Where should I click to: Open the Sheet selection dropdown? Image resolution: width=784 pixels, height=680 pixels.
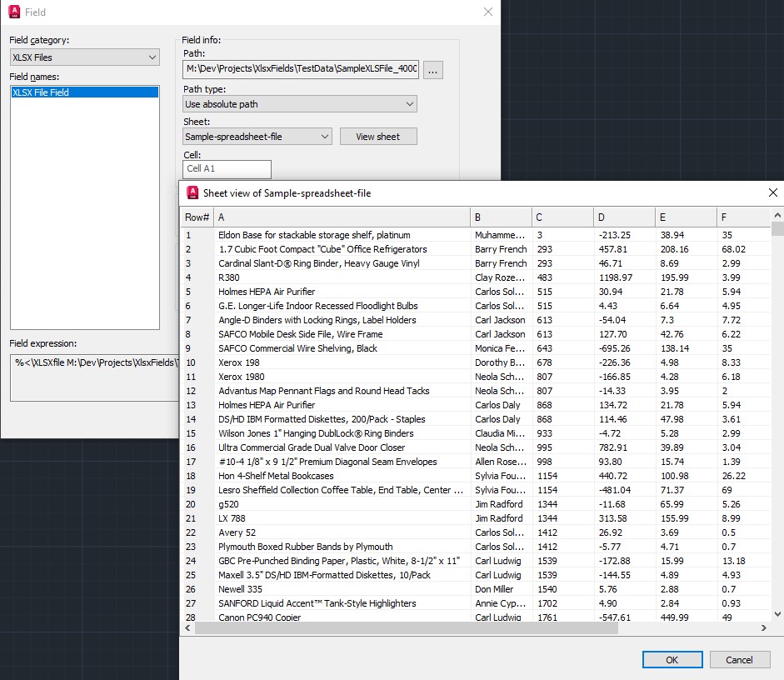point(257,137)
